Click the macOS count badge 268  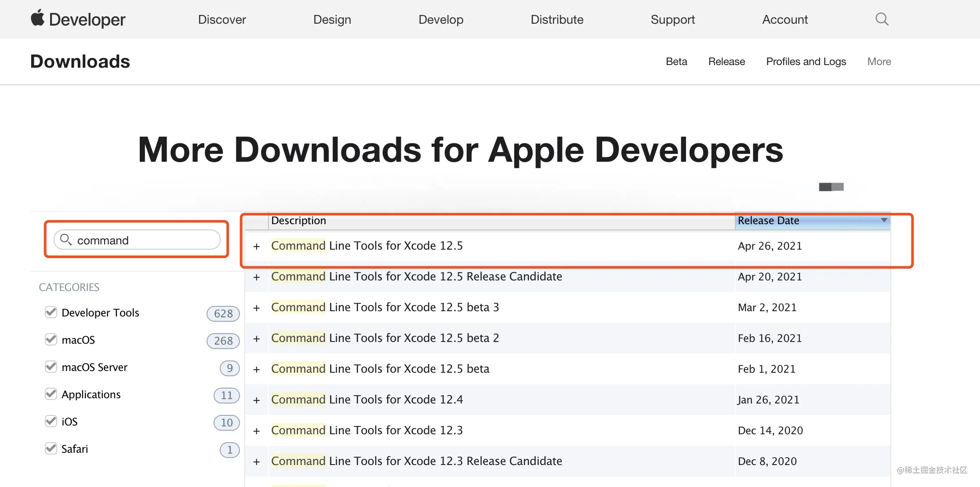click(223, 341)
